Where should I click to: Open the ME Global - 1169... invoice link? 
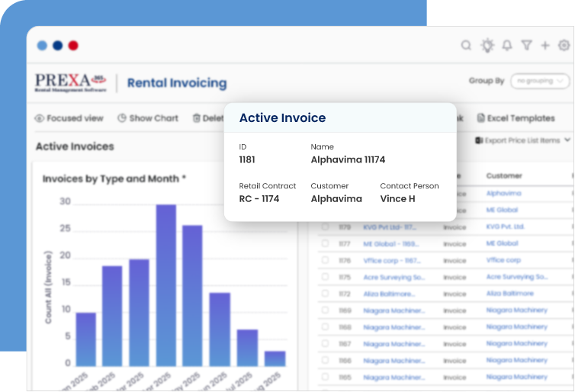click(391, 244)
